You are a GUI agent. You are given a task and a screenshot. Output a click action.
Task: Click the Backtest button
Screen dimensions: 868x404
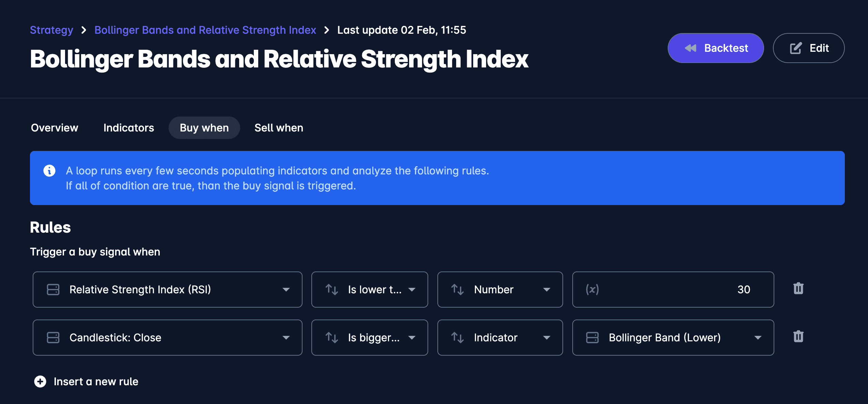tap(715, 48)
